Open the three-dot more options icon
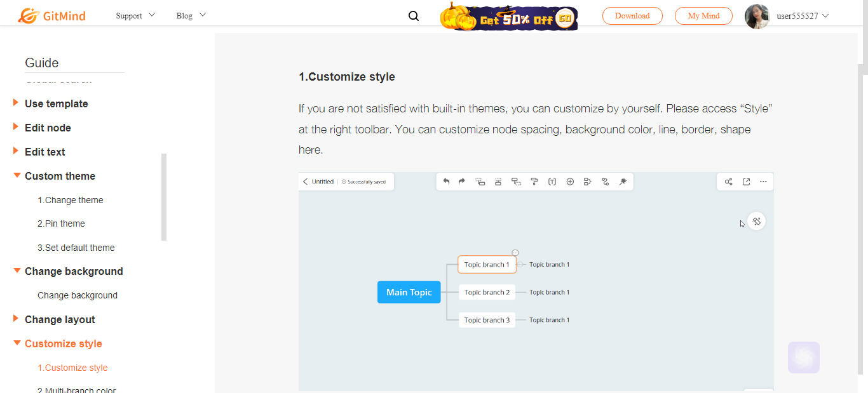This screenshot has height=393, width=868. click(763, 182)
